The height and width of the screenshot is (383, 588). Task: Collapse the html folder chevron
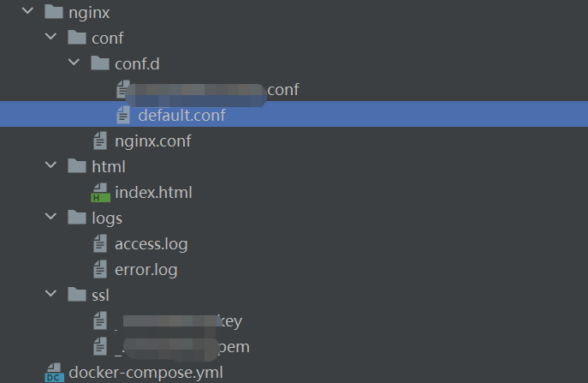[x=51, y=166]
